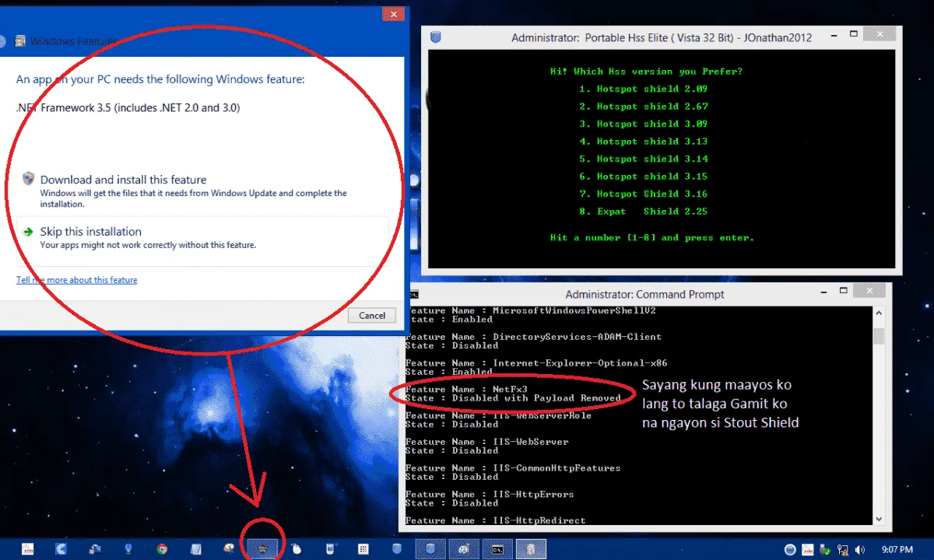Click 'Feature Name : IIS-CommonHttpFeatures' line

[x=513, y=468]
